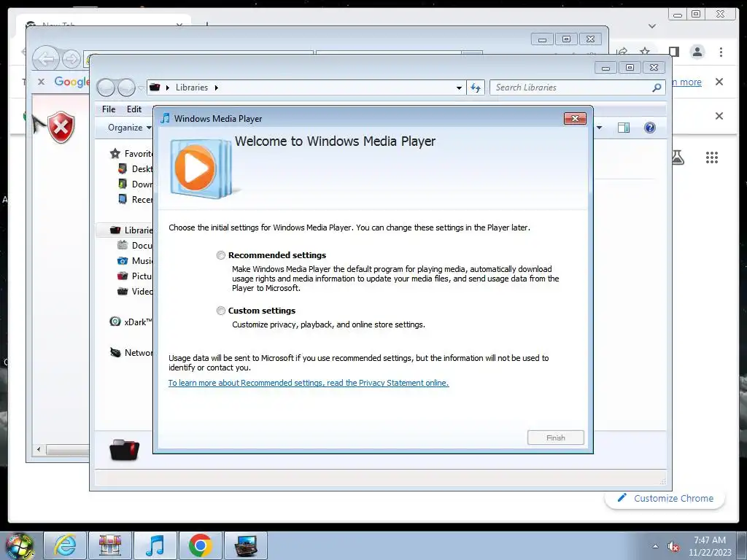Click the red shield error icon
The height and width of the screenshot is (560, 747).
(x=61, y=127)
